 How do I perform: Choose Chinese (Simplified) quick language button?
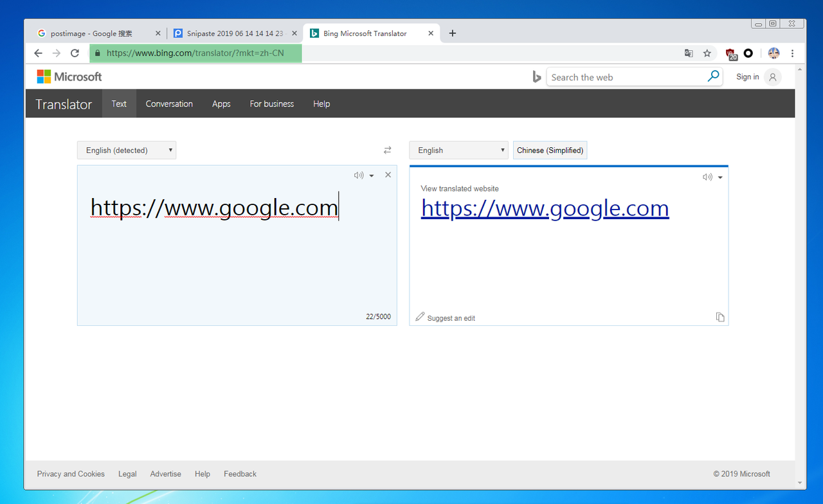(x=550, y=150)
